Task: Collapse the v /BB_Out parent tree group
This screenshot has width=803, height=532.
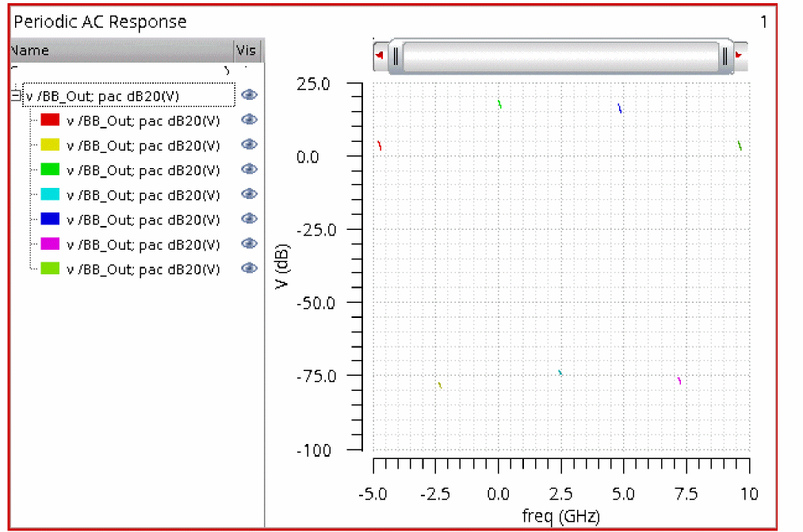Action: click(15, 96)
